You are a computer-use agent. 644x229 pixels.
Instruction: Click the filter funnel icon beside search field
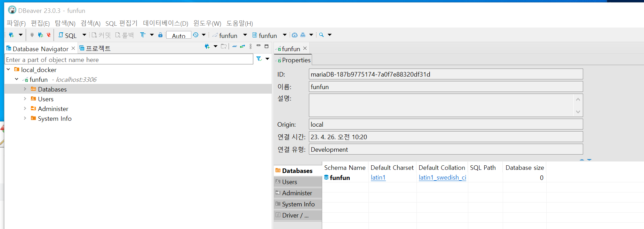(259, 59)
